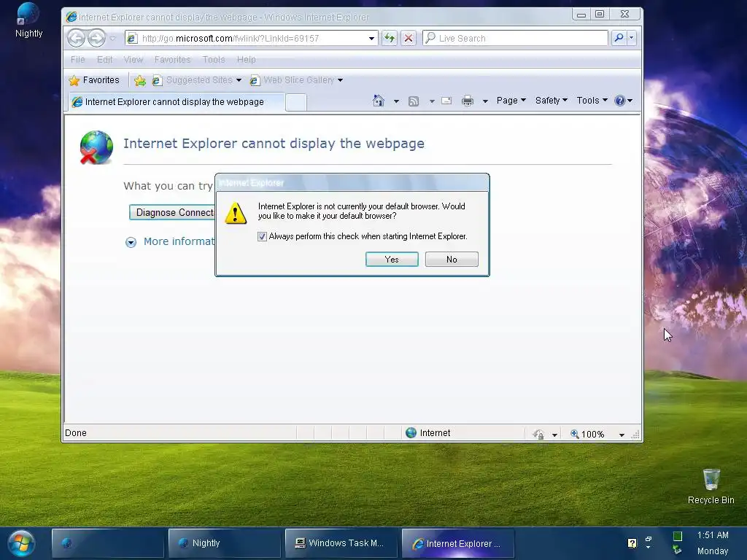Click the green performance tray icon

click(x=678, y=536)
